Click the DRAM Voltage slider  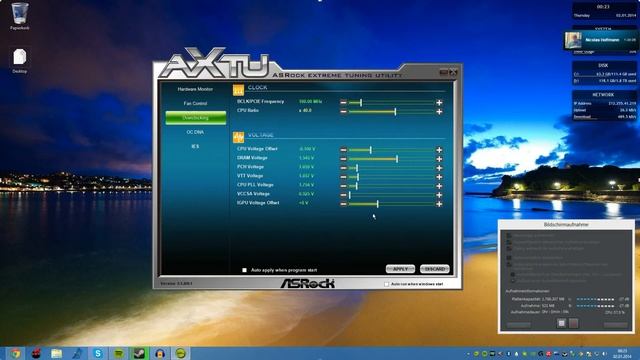[391, 159]
